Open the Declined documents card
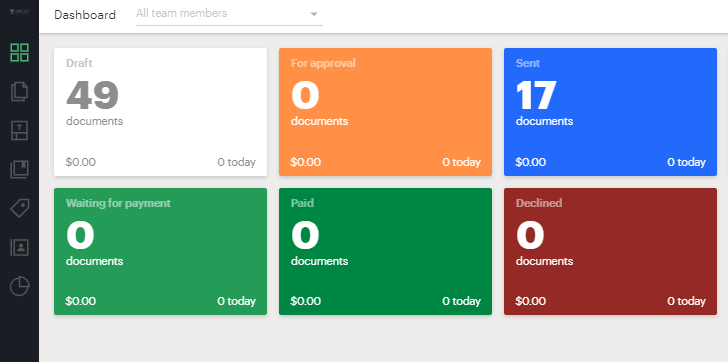Image resolution: width=728 pixels, height=362 pixels. click(x=610, y=252)
